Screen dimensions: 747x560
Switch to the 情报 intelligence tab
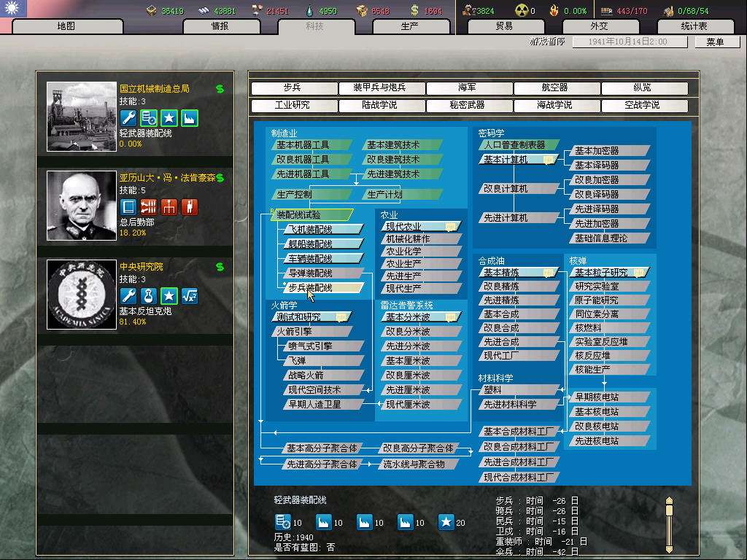pyautogui.click(x=220, y=26)
